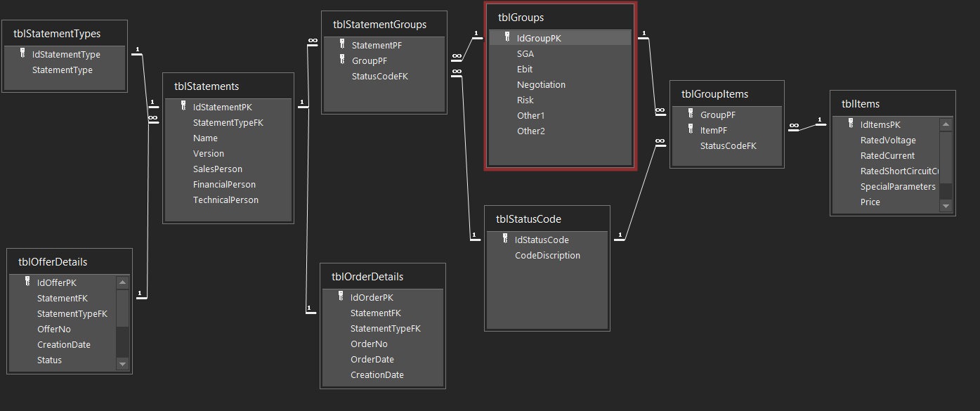Select CreationDate in tblOrderDetails
980x411 pixels.
click(x=377, y=374)
